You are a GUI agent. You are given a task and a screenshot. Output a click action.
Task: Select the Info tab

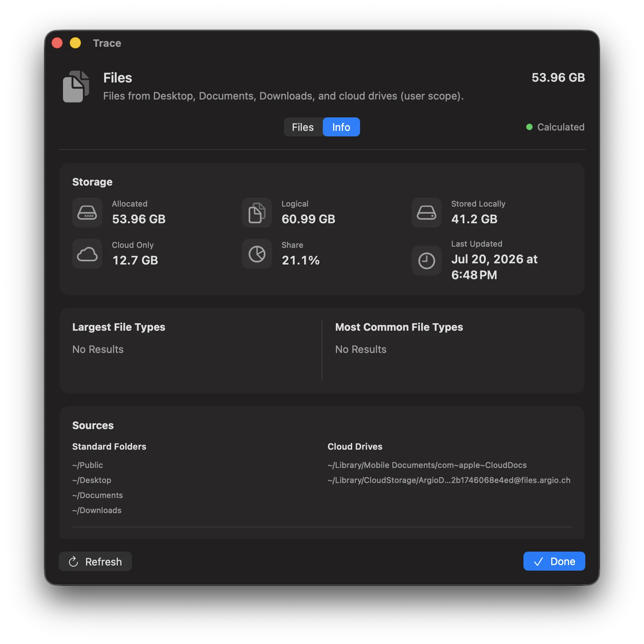tap(341, 127)
